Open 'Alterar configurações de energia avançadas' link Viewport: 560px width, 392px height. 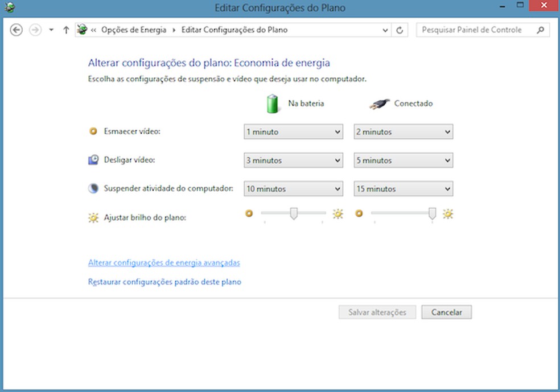point(164,263)
